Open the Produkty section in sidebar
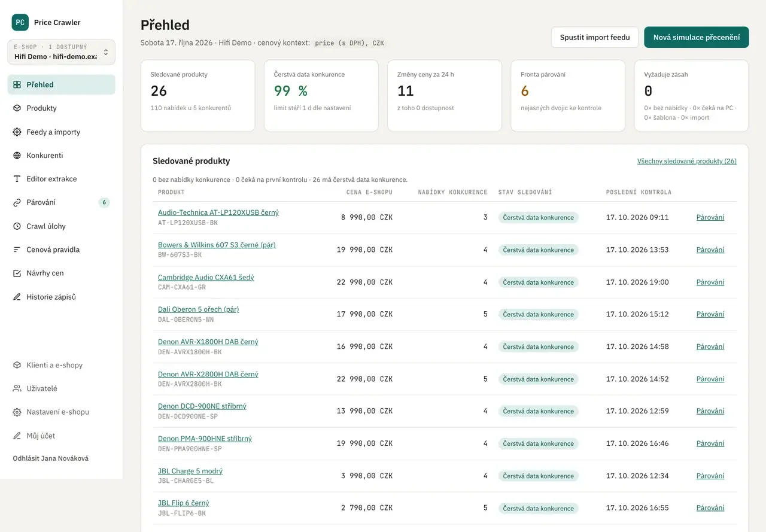Image resolution: width=766 pixels, height=532 pixels. (61, 108)
